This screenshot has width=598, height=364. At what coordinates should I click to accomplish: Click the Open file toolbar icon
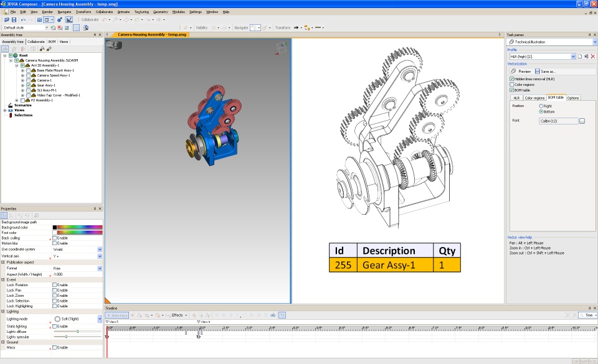[6, 19]
